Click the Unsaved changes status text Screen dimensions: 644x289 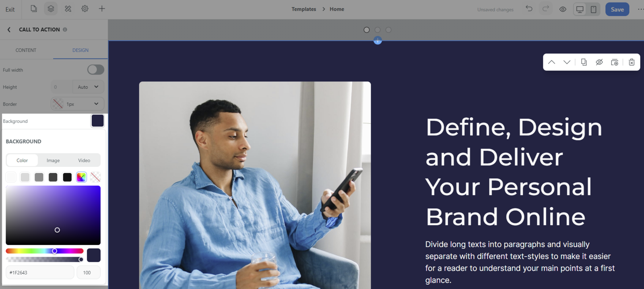click(495, 10)
